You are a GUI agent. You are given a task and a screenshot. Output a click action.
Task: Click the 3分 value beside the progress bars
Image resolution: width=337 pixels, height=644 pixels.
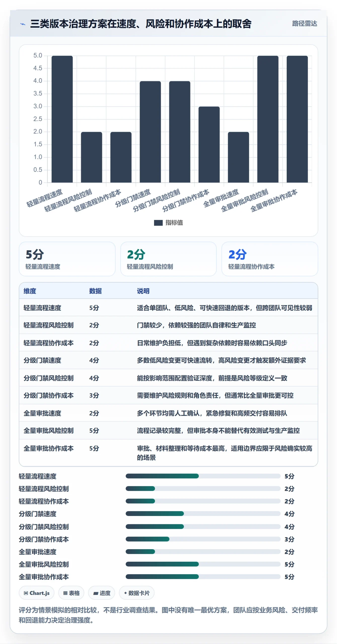click(289, 539)
